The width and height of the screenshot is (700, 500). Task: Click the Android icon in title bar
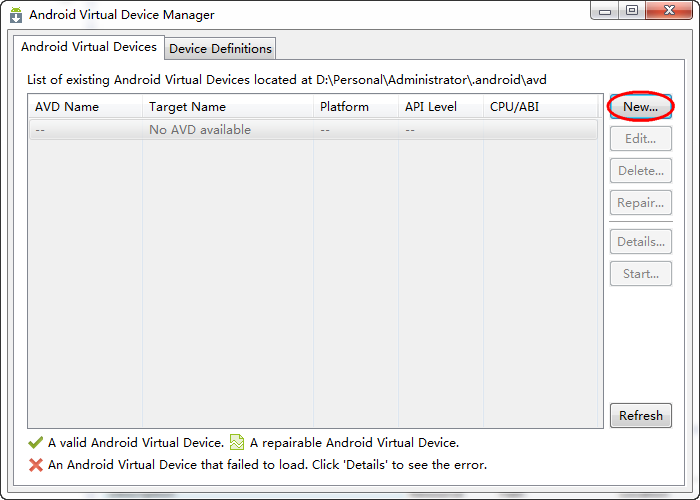coord(16,15)
